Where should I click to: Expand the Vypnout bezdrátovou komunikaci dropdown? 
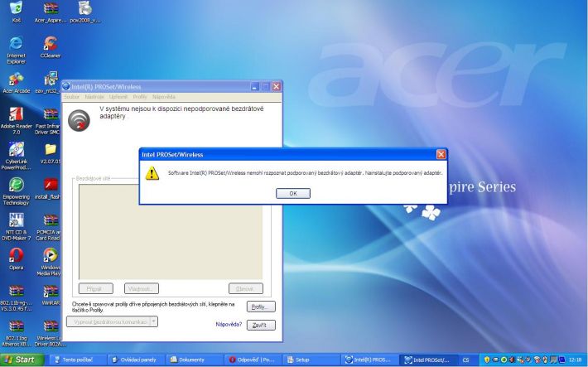153,321
